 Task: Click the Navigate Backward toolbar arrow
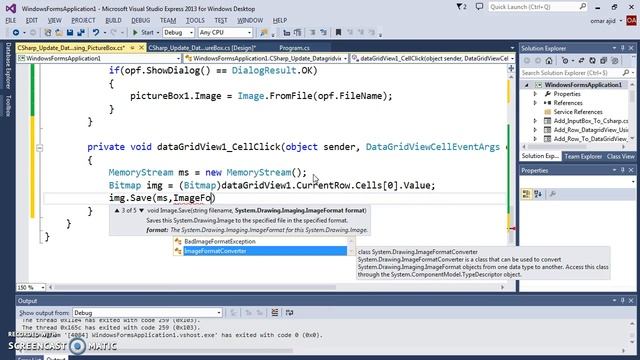coord(16,32)
